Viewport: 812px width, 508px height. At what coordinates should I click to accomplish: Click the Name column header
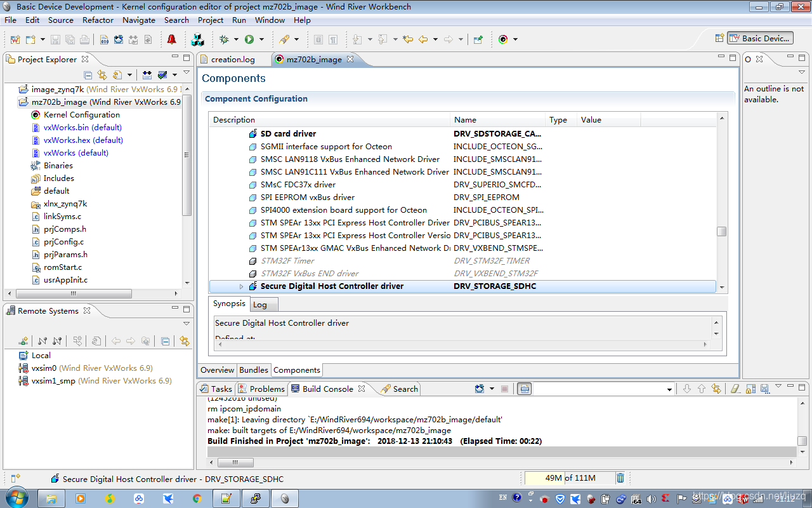498,120
